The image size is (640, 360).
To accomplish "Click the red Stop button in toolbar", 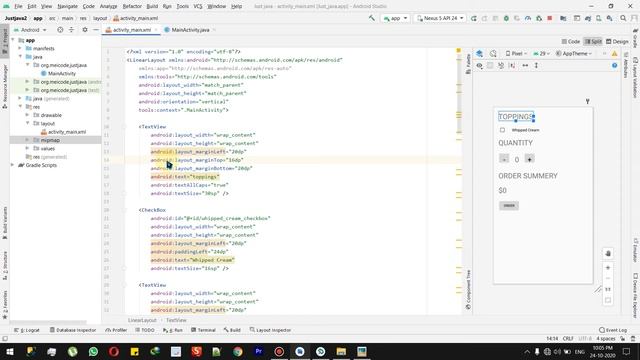I will [x=550, y=18].
